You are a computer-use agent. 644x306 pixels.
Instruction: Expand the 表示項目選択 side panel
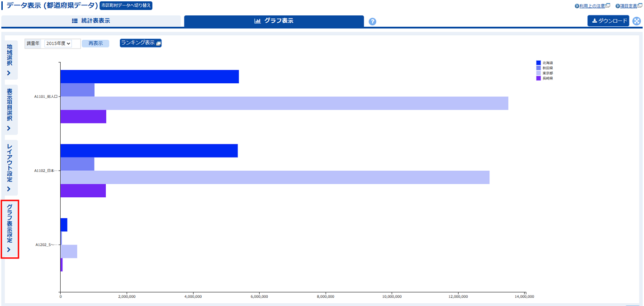pyautogui.click(x=11, y=110)
